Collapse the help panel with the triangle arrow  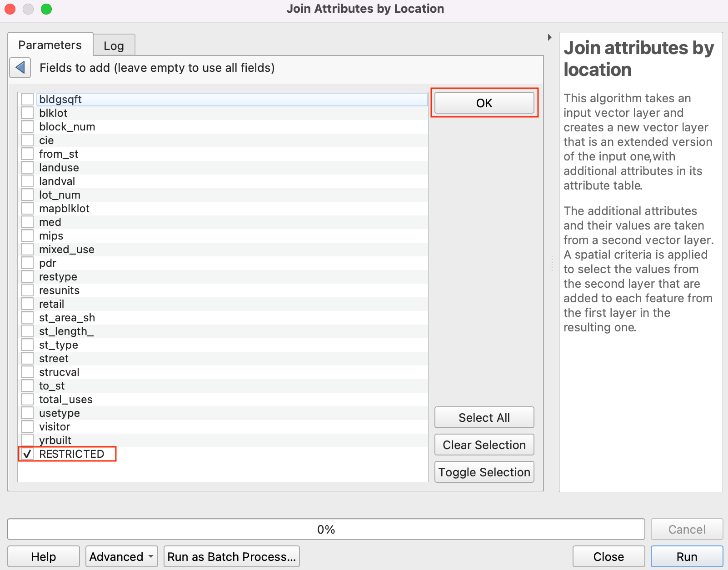point(549,37)
